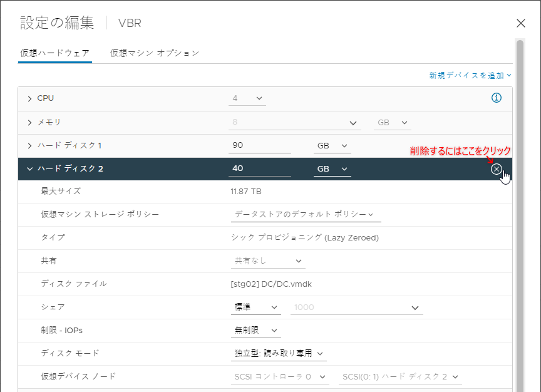Change Hard Disk 1 unit GB dropdown

pyautogui.click(x=332, y=146)
